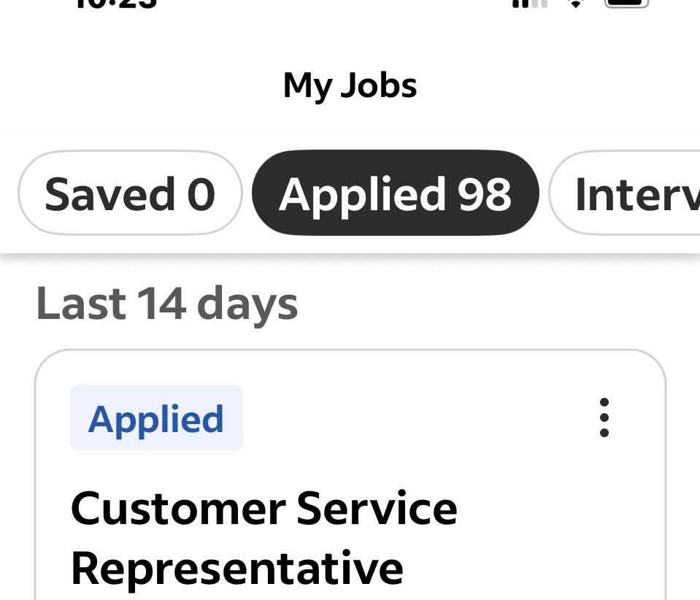Tap the battery level icon
This screenshot has width=700, height=600.
coord(626,3)
